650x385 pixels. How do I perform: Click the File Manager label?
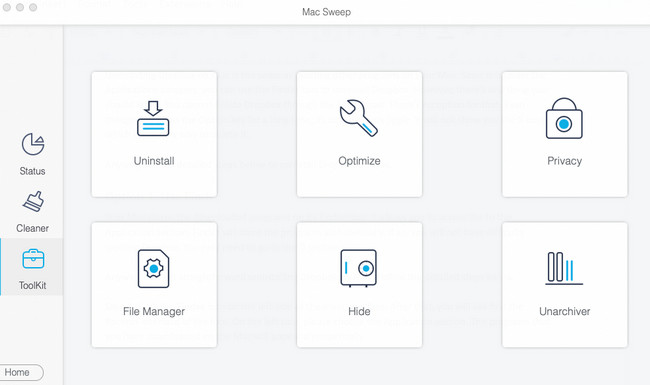coord(154,311)
